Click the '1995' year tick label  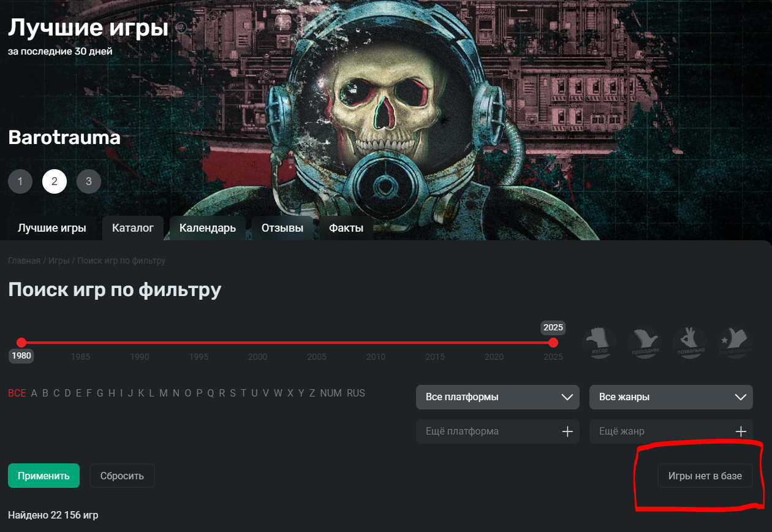point(199,357)
